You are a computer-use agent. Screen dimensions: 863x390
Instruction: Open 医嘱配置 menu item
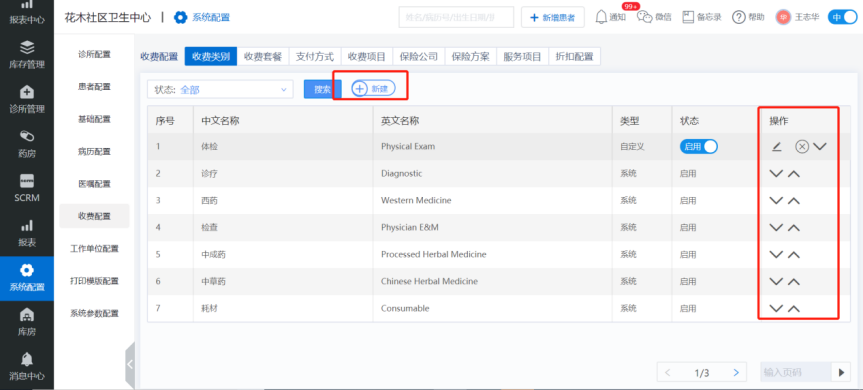pyautogui.click(x=95, y=184)
